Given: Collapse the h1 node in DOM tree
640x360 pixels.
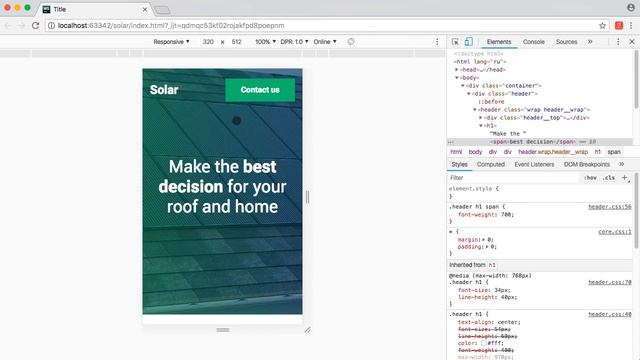Looking at the screenshot, I should pyautogui.click(x=481, y=126).
